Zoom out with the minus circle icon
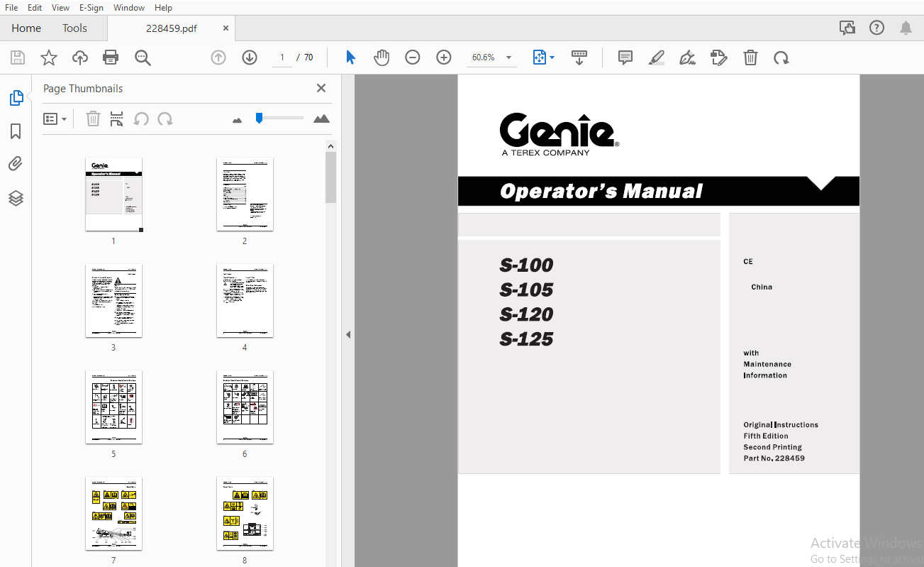The width and height of the screenshot is (924, 567). coord(413,57)
